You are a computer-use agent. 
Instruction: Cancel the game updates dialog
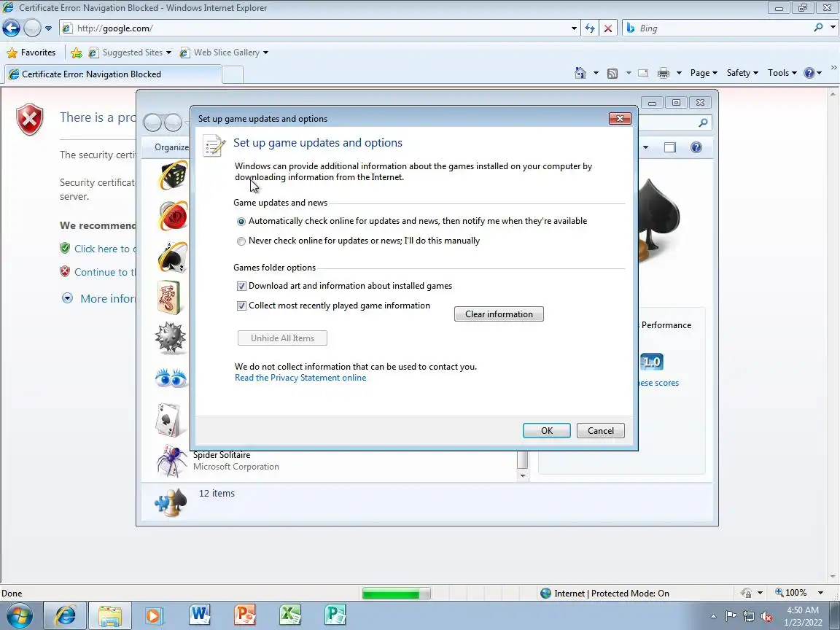point(601,431)
